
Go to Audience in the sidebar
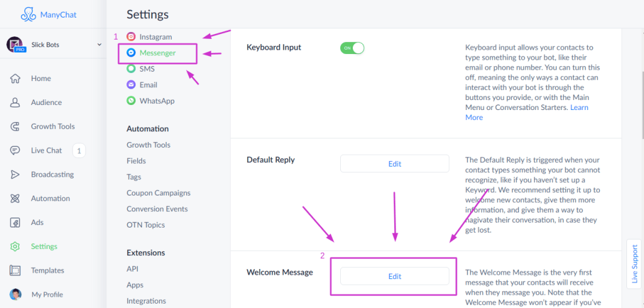[47, 102]
